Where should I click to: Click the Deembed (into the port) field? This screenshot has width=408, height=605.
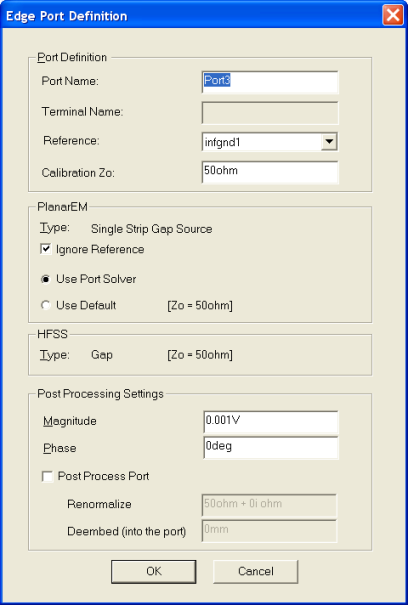[x=269, y=531]
